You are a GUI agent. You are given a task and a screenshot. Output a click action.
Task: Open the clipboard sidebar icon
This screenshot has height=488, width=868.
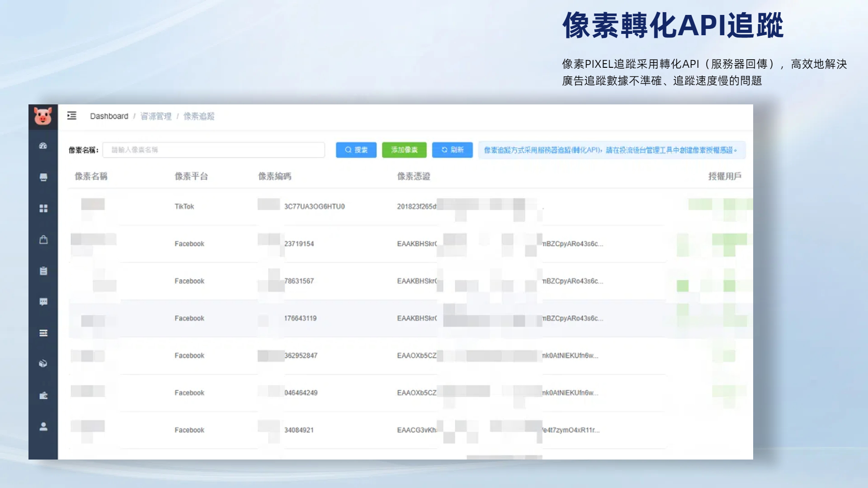pos(43,271)
